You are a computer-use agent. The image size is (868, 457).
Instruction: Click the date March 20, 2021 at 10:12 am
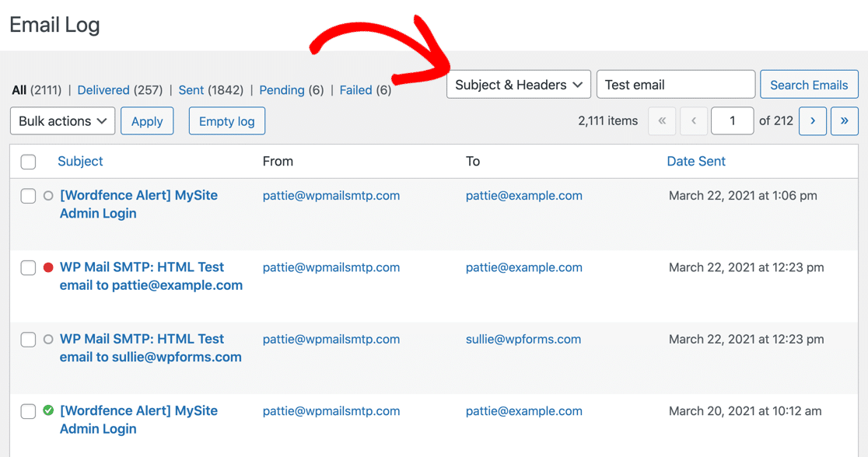click(x=745, y=411)
